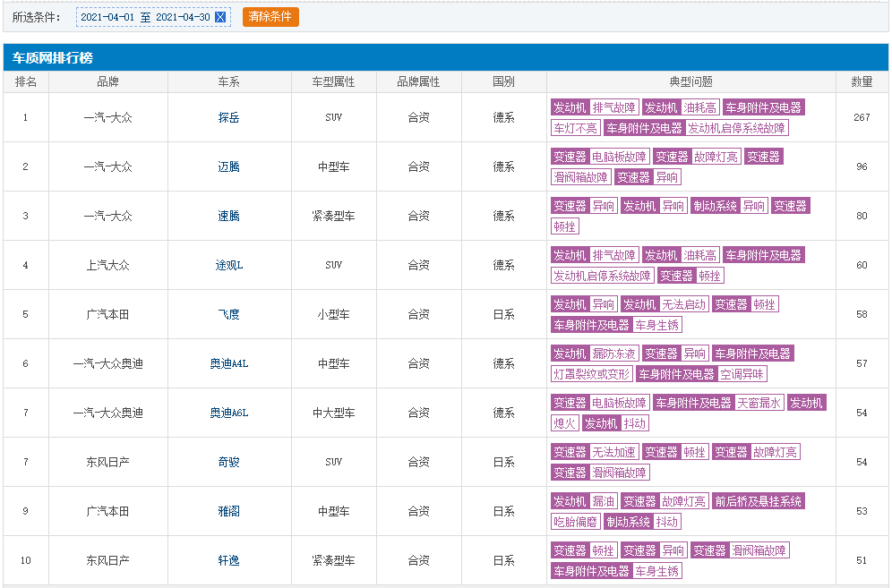Click the 上汽大众 brand cell
This screenshot has width=892, height=588.
[108, 265]
